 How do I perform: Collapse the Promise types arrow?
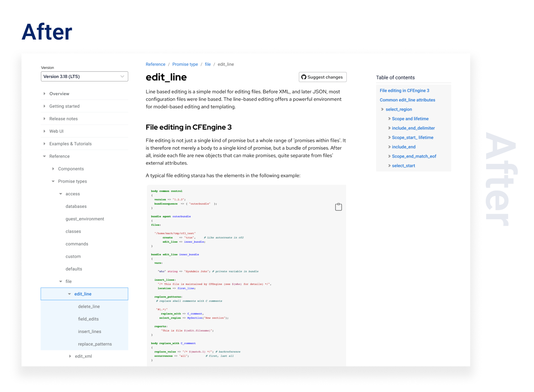[x=53, y=181]
